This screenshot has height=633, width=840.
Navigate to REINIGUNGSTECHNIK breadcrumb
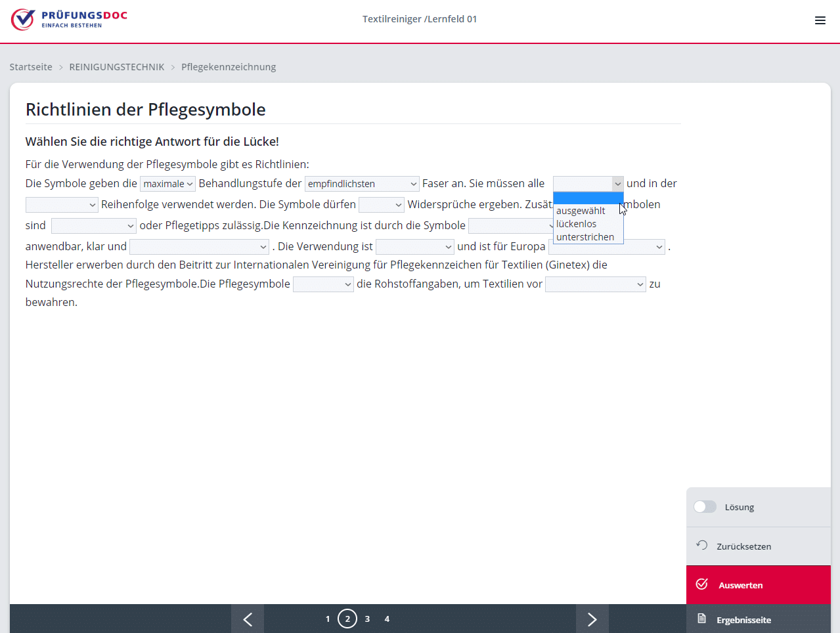pyautogui.click(x=117, y=67)
